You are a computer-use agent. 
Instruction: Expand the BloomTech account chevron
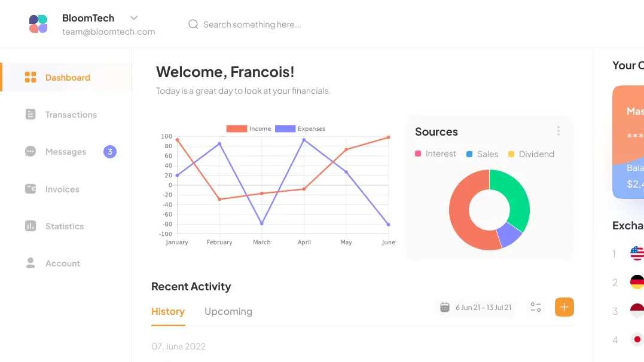point(133,17)
